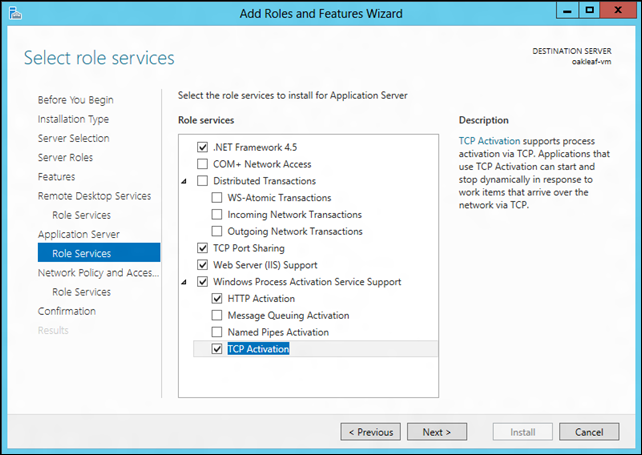The width and height of the screenshot is (642, 455).
Task: Uncheck the .NET Framework 4.5 checkbox
Action: pyautogui.click(x=202, y=147)
